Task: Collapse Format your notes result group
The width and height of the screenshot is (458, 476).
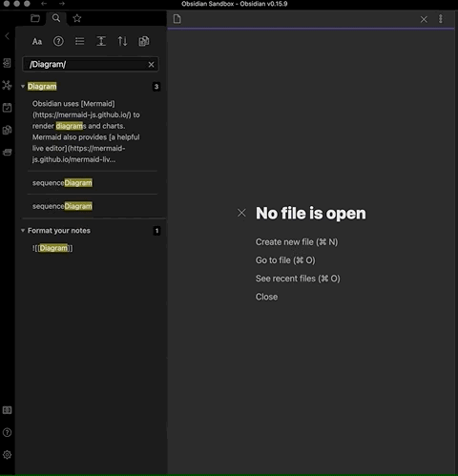Action: tap(23, 231)
